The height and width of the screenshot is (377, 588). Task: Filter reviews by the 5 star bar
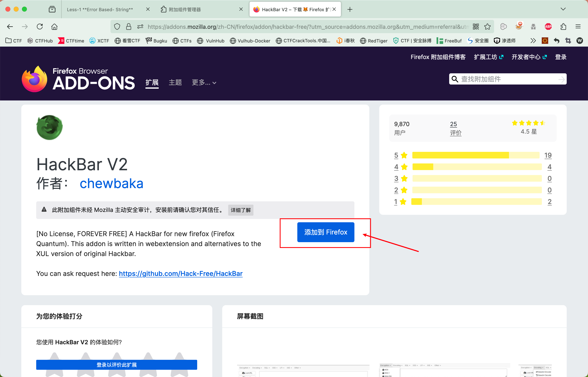point(476,155)
